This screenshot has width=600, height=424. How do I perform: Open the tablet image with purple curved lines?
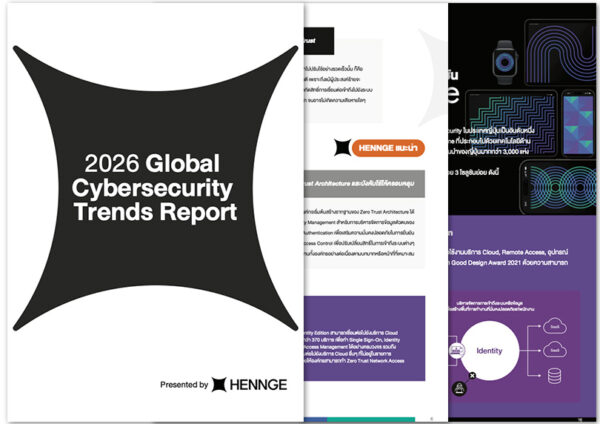[561, 52]
